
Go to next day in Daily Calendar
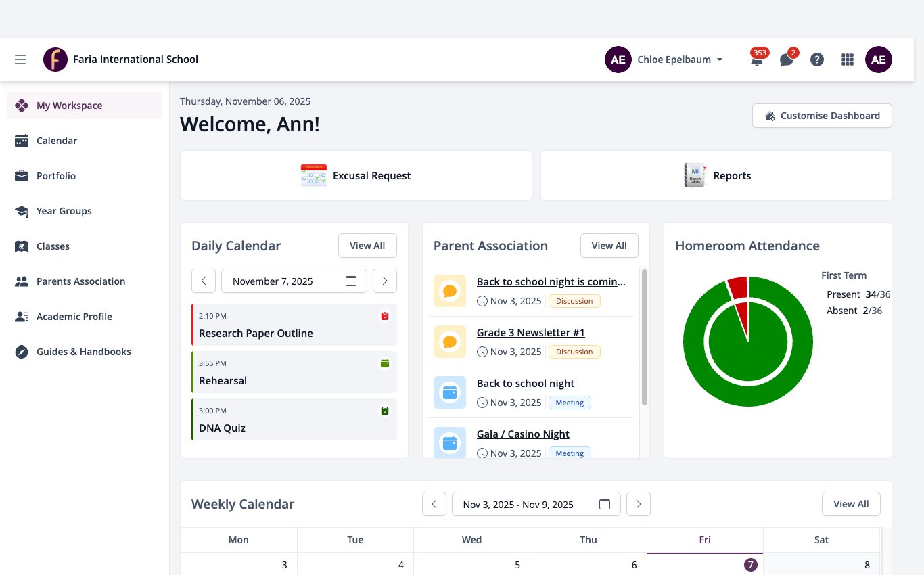tap(385, 281)
